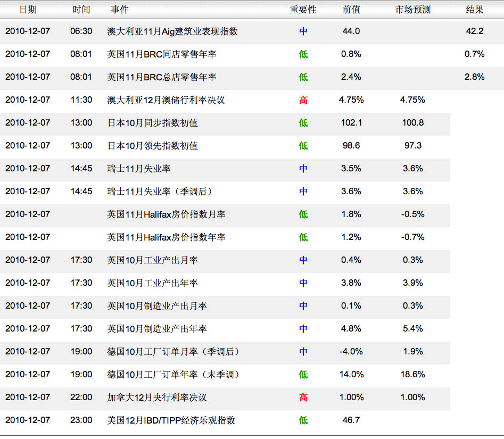Click previous value 1.8%
This screenshot has height=439, width=504.
tap(351, 214)
